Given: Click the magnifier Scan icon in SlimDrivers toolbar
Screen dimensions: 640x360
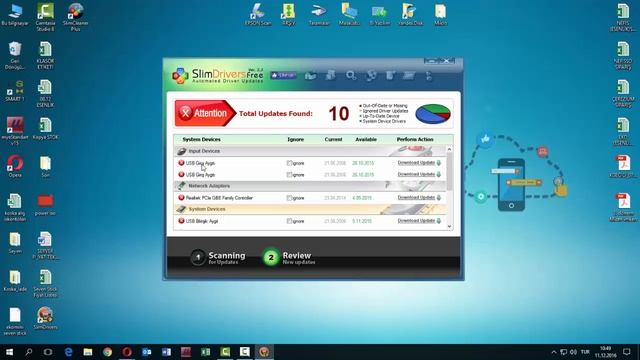Looking at the screenshot, I should coord(351,76).
